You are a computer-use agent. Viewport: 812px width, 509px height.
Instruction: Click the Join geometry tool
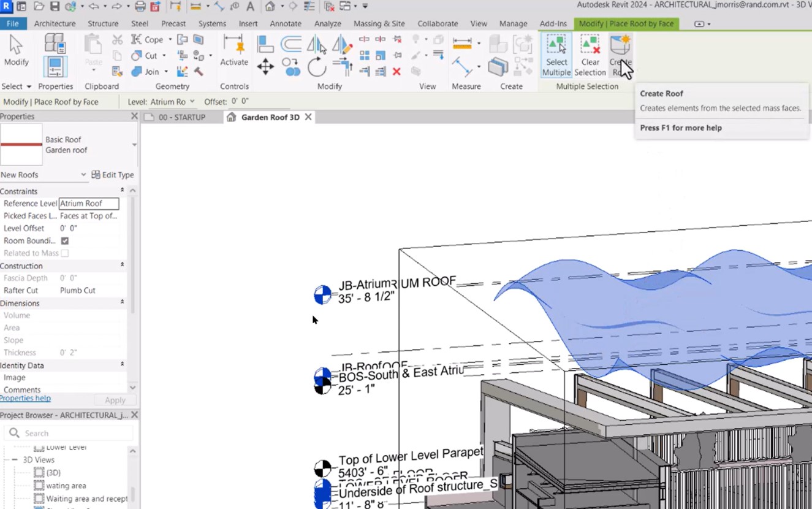tap(145, 71)
